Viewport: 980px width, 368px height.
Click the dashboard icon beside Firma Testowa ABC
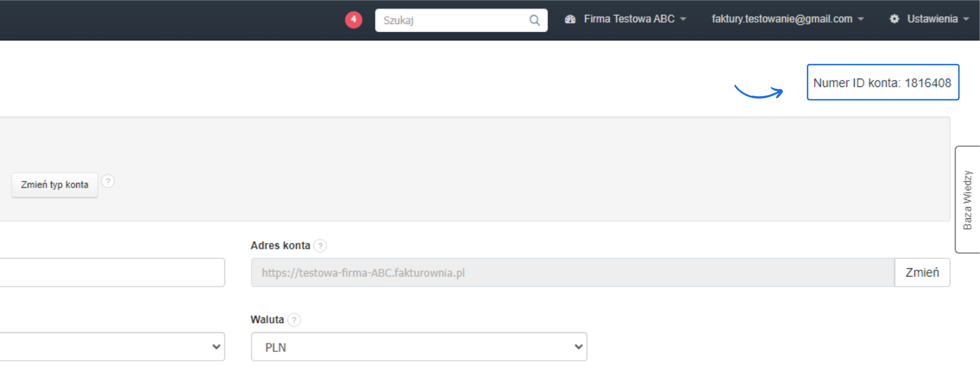click(x=570, y=19)
